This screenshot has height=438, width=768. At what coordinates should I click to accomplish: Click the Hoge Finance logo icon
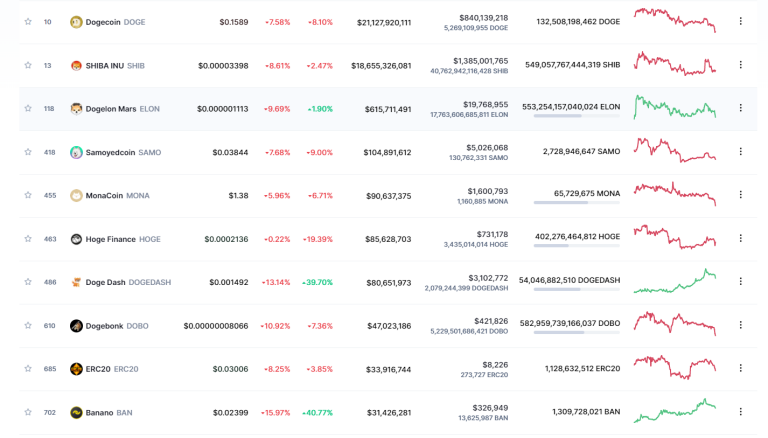click(76, 239)
